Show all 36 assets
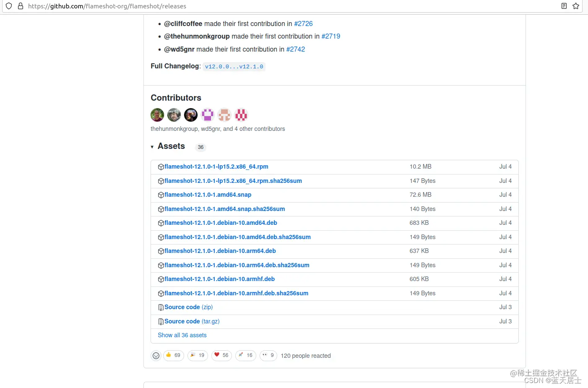 pos(182,336)
